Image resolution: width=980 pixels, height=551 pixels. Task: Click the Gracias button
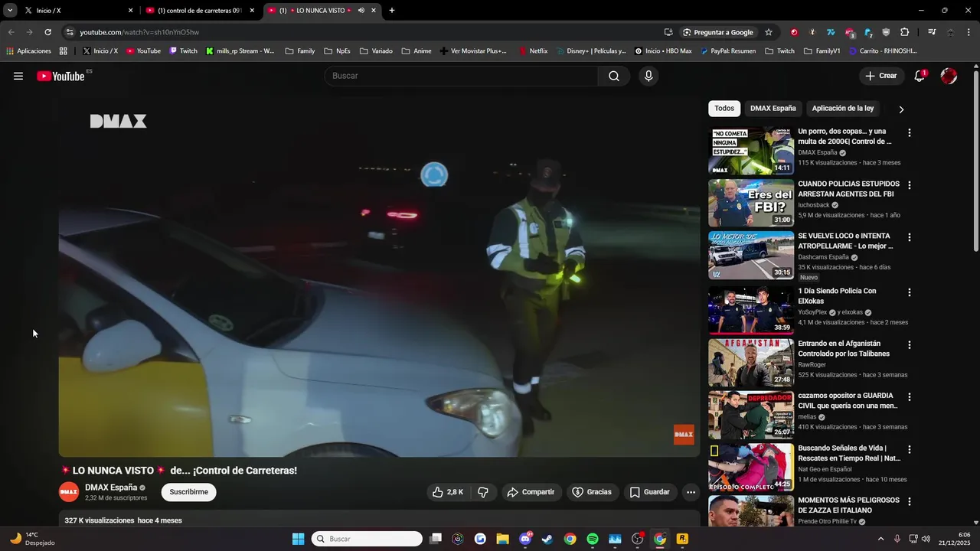[x=593, y=492]
